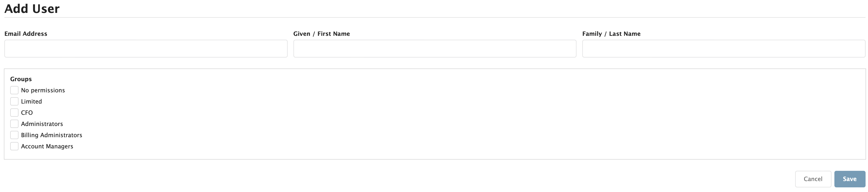Viewport: 868px width, 192px height.
Task: Click the Family / Last Name field
Action: 724,48
